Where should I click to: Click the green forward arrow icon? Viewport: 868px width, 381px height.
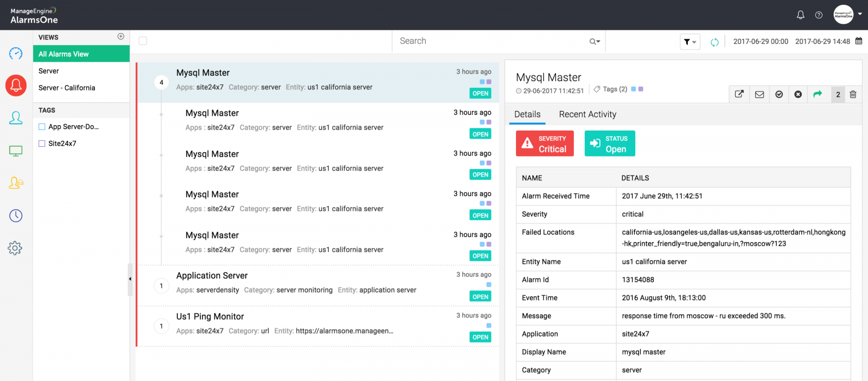pos(818,94)
